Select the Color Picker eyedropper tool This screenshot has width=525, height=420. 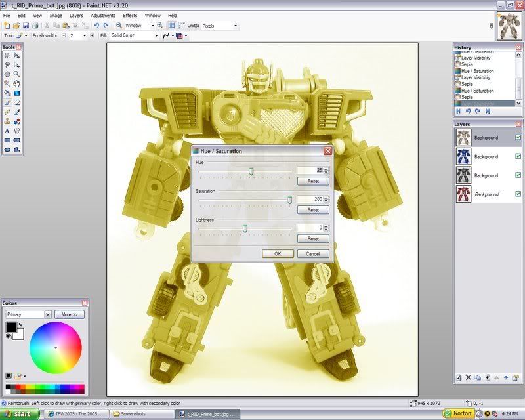(x=17, y=112)
